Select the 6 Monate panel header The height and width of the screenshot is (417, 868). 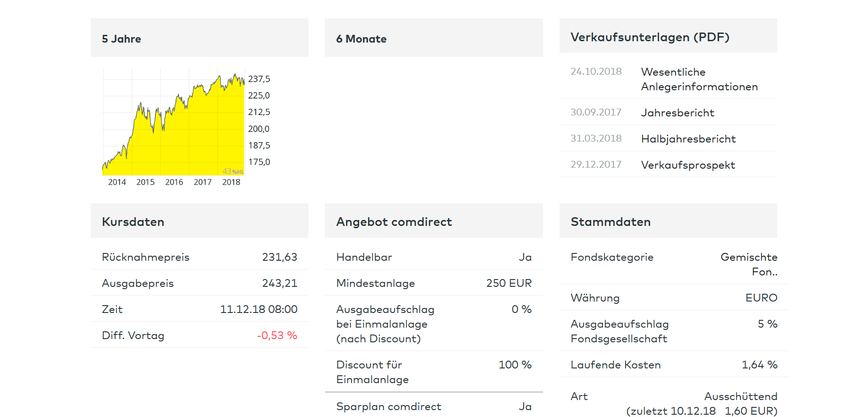coord(434,38)
